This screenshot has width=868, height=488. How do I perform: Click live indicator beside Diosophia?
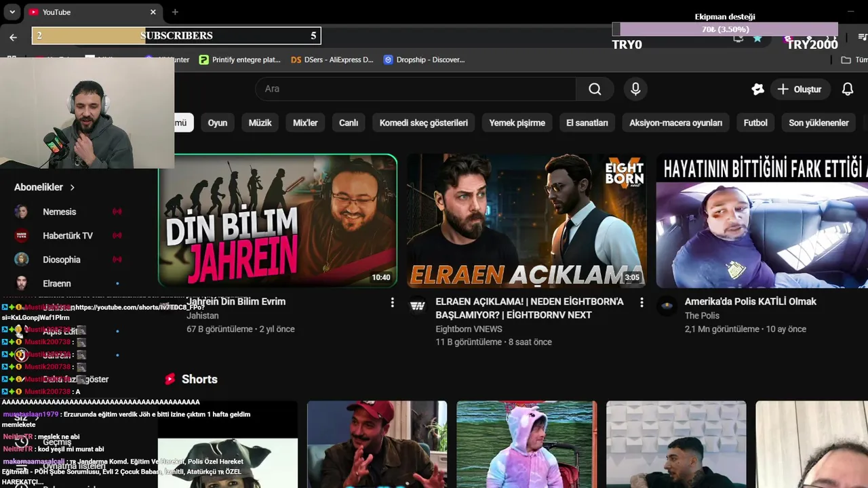[117, 260]
